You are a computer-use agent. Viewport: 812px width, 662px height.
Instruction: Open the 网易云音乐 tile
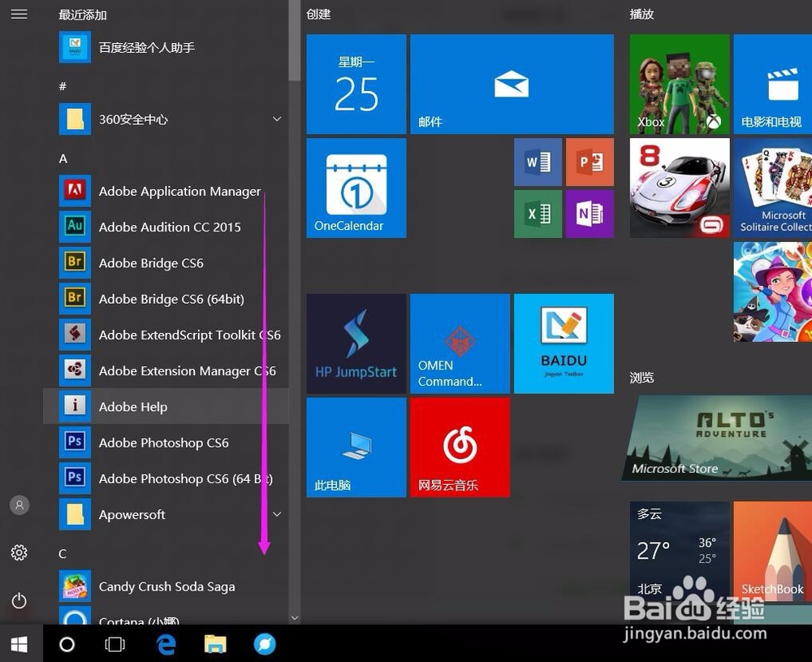coord(460,448)
